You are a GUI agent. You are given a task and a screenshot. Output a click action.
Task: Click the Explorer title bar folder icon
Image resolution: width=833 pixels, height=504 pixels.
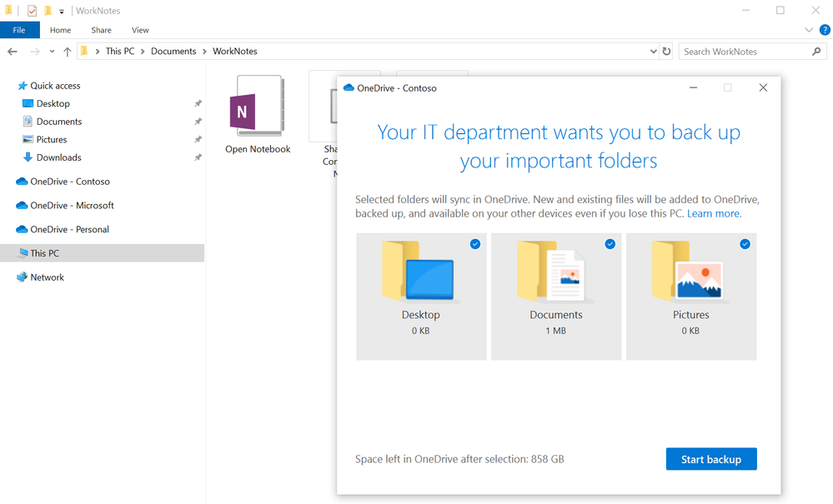click(x=9, y=10)
